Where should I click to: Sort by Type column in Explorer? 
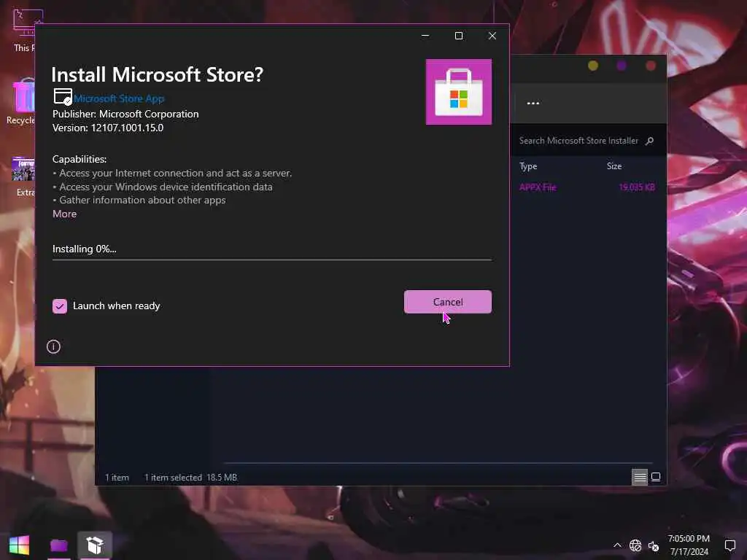click(528, 166)
